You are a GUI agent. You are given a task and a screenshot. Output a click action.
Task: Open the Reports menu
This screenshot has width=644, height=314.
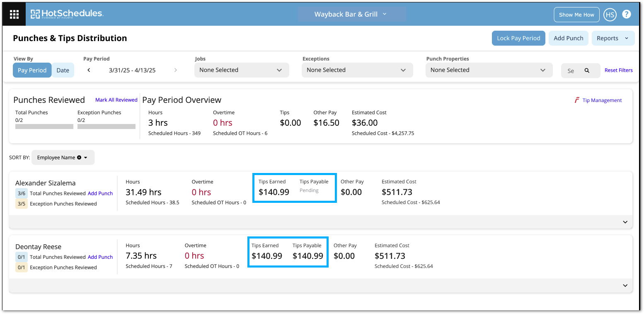[613, 38]
